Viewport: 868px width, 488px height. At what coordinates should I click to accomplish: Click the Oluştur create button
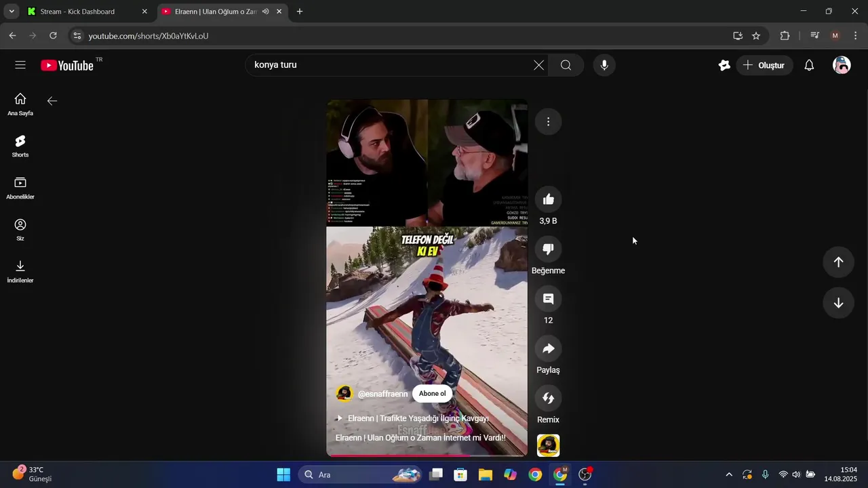pyautogui.click(x=764, y=65)
